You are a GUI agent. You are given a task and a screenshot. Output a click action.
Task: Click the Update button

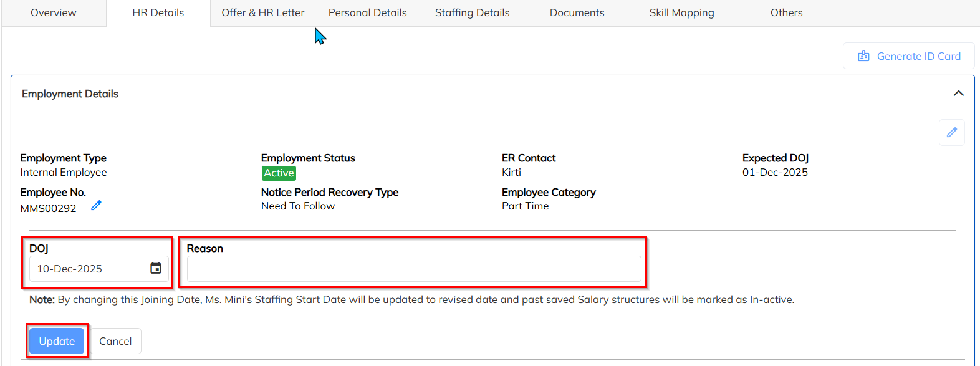tap(57, 341)
